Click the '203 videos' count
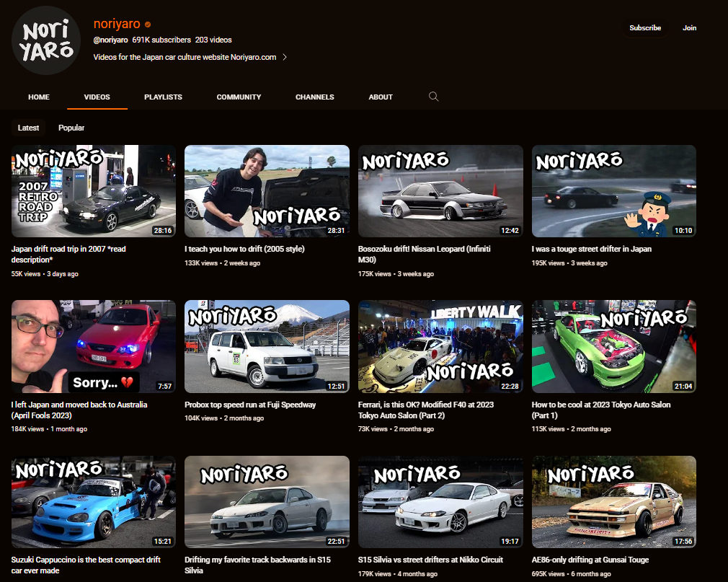The height and width of the screenshot is (582, 728). pos(213,40)
